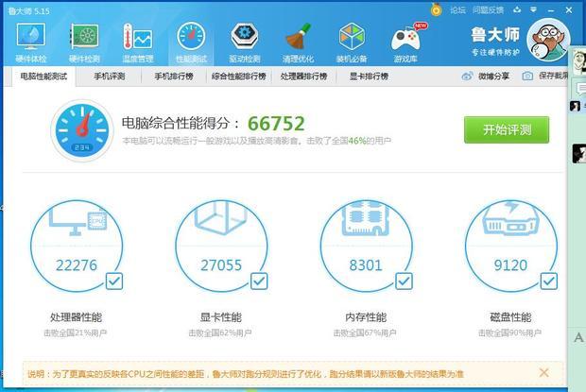Click the graphics card cube icon in circle

[x=221, y=217]
